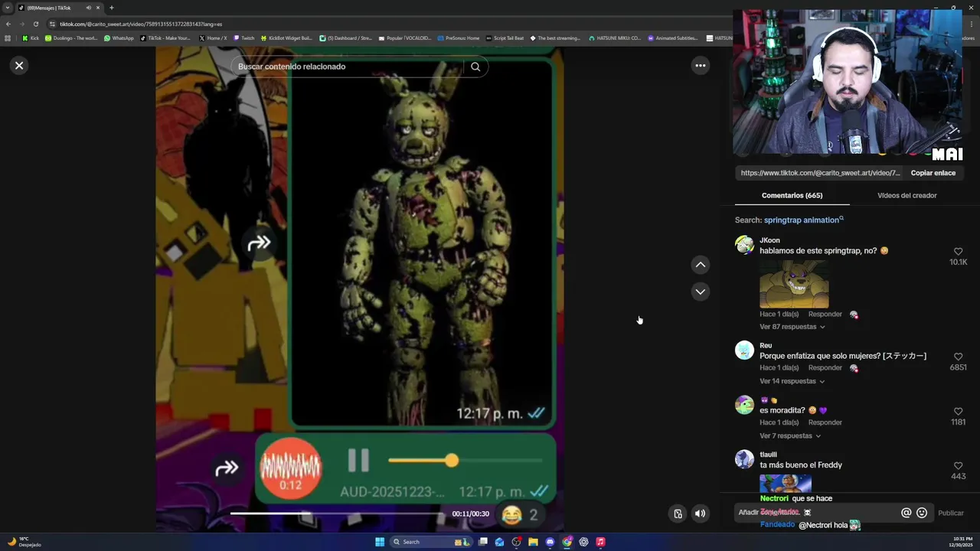
Task: Insert mention with @ icon in comment box
Action: pos(906,514)
